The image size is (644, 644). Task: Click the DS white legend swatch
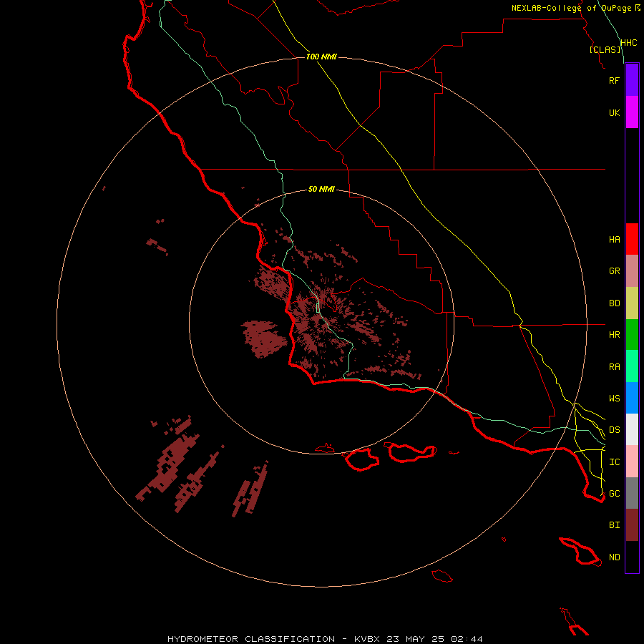point(632,429)
